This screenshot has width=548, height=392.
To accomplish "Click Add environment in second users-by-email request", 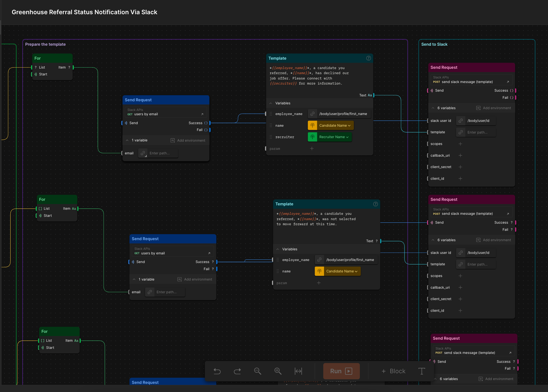I will (195, 279).
